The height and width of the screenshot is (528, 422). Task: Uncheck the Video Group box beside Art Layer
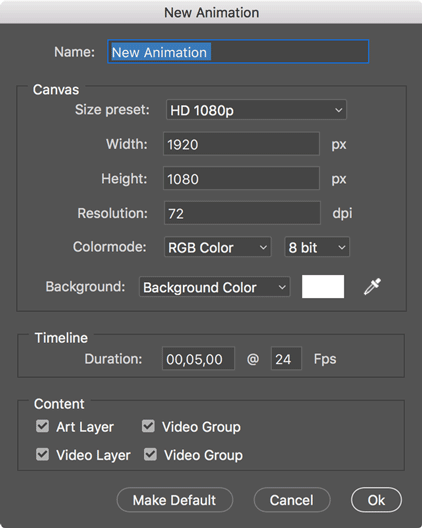tap(148, 426)
